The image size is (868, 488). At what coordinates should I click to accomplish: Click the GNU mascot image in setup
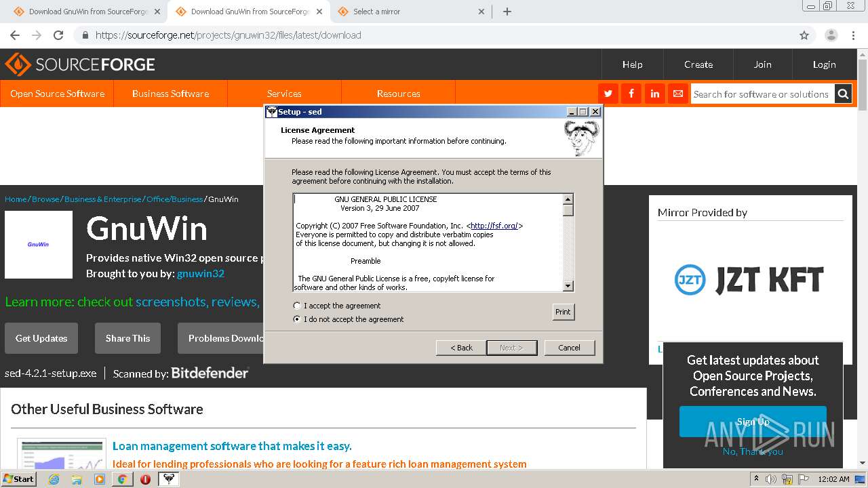tap(582, 138)
